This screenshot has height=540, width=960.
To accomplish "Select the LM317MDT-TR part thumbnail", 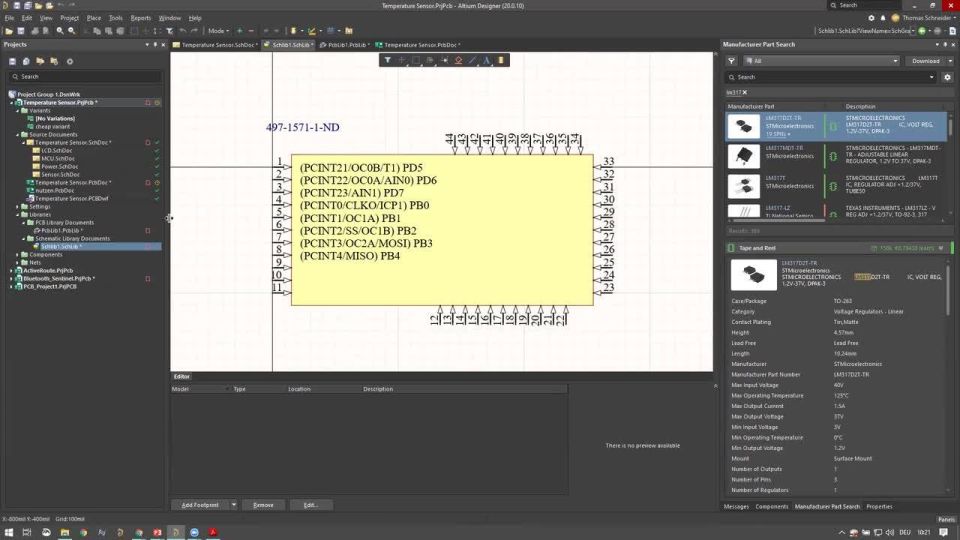I will click(x=744, y=156).
